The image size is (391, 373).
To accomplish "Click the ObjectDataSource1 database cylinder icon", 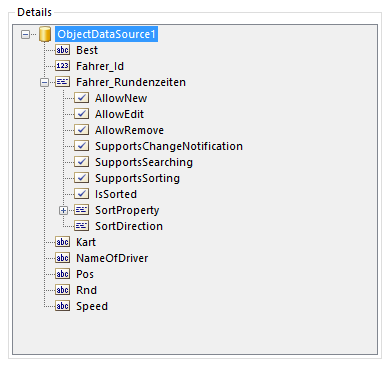I will pyautogui.click(x=45, y=34).
